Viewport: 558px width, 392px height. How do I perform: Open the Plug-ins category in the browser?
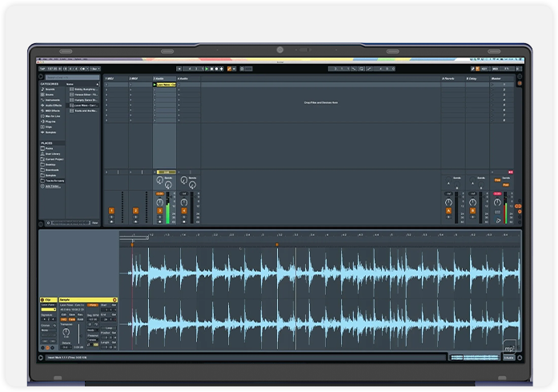[50, 122]
